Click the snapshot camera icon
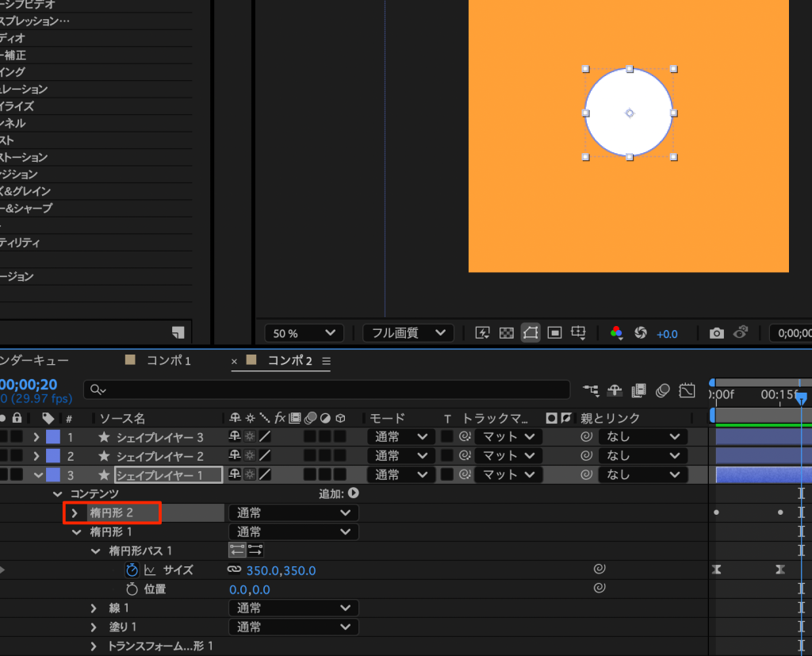Image resolution: width=812 pixels, height=656 pixels. (717, 333)
